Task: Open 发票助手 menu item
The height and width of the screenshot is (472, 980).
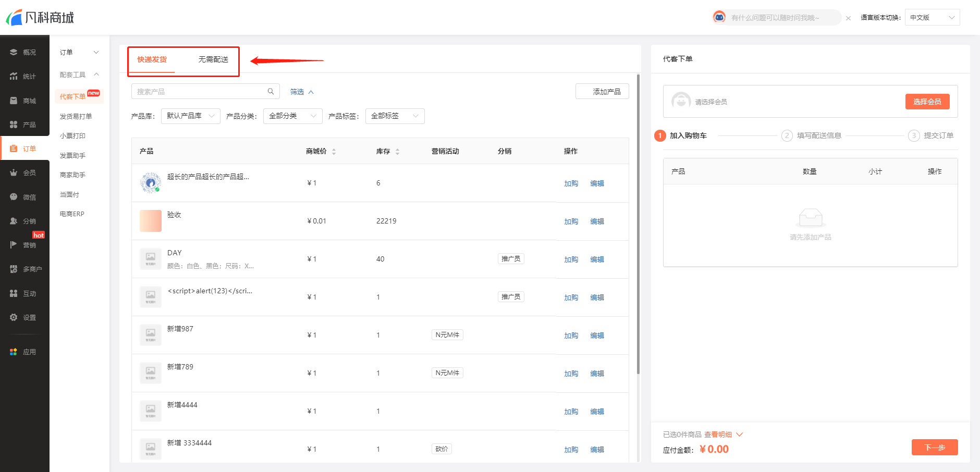Action: click(72, 155)
